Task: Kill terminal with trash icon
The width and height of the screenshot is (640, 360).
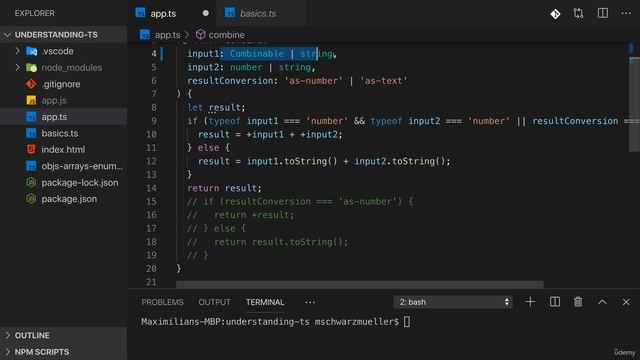Action: point(578,302)
